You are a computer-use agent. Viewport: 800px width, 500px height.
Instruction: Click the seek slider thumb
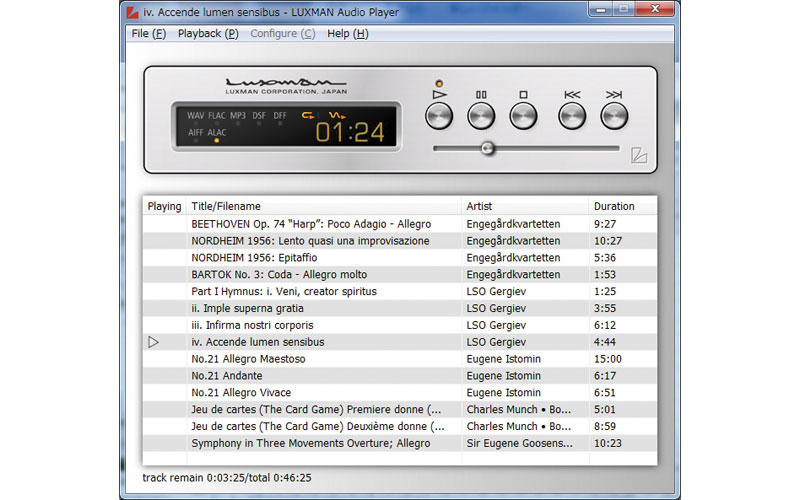click(488, 148)
